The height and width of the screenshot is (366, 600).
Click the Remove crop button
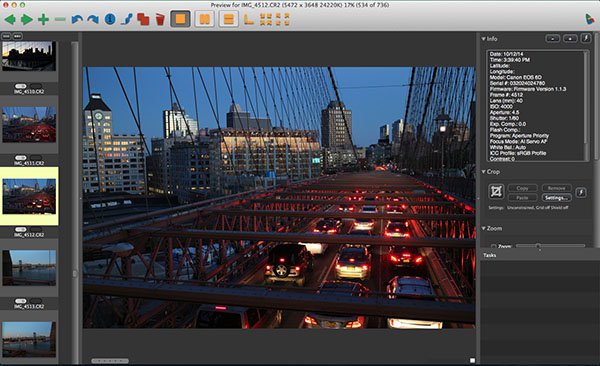tap(557, 188)
